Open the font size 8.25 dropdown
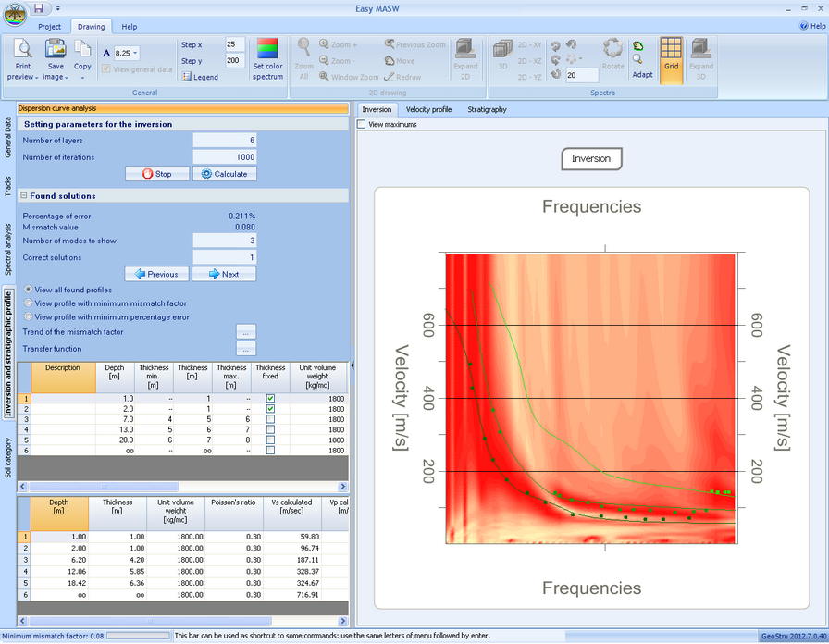Image resolution: width=829 pixels, height=644 pixels. click(x=135, y=54)
